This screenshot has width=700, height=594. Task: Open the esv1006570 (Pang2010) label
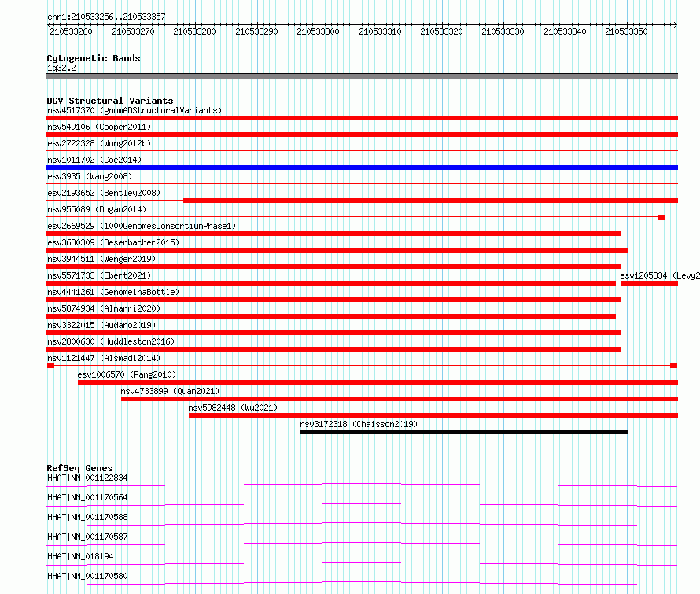[x=127, y=374]
